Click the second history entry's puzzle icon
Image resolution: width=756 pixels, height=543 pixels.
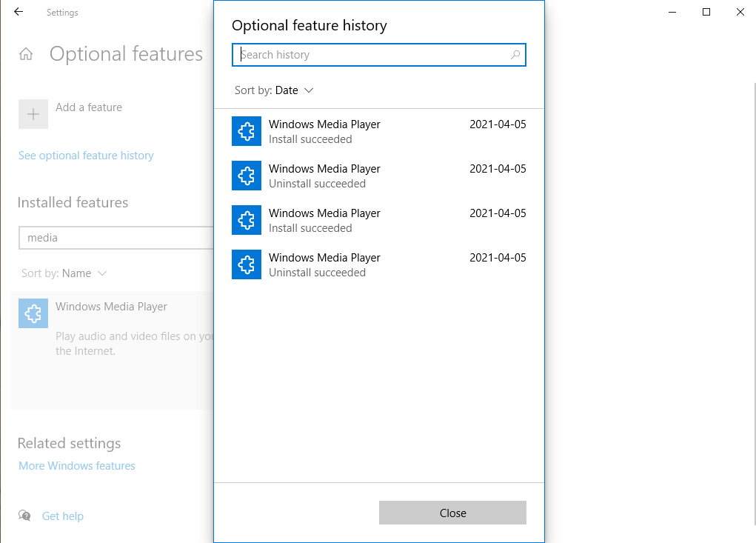[x=247, y=176]
